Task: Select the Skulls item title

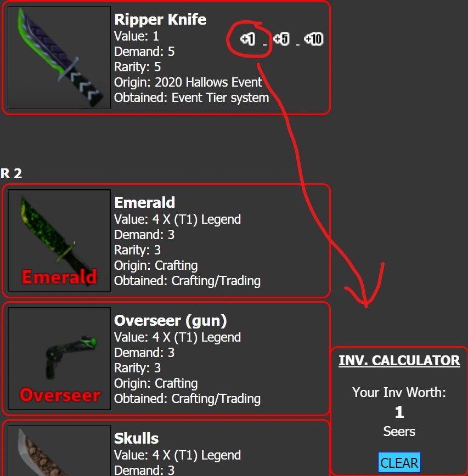Action: tap(137, 438)
